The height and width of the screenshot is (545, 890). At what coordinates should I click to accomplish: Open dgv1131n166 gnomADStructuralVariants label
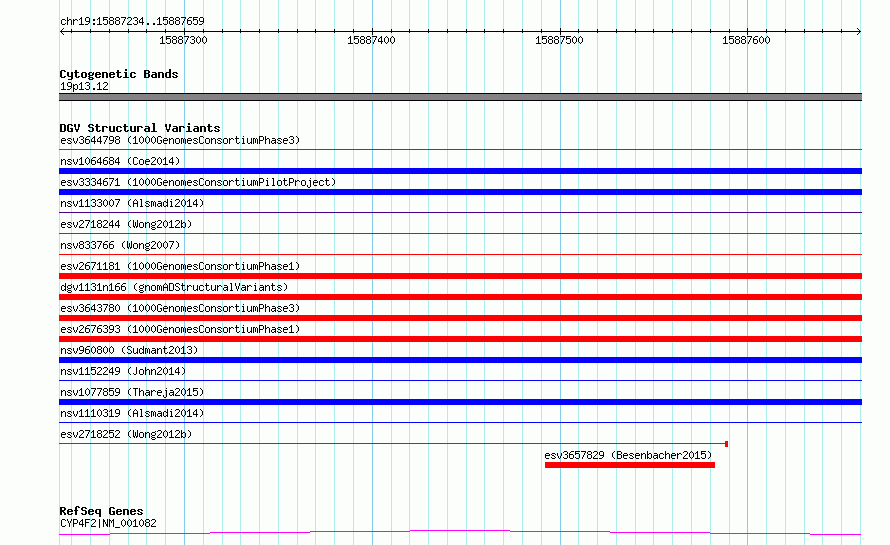tap(174, 287)
